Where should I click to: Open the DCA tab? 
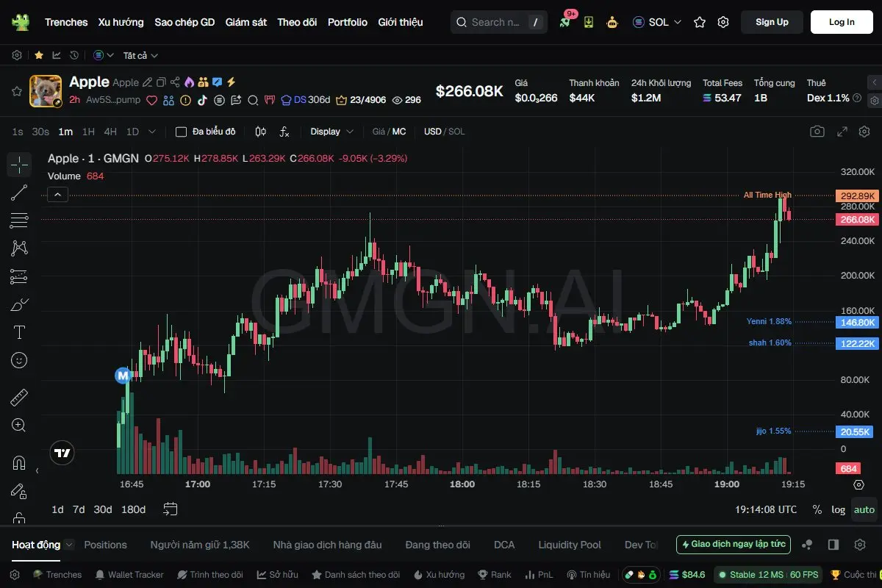tap(504, 545)
